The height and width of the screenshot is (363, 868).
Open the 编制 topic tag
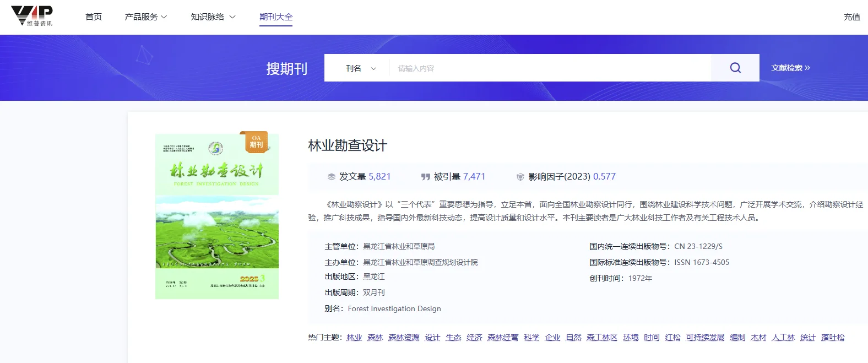(x=737, y=338)
